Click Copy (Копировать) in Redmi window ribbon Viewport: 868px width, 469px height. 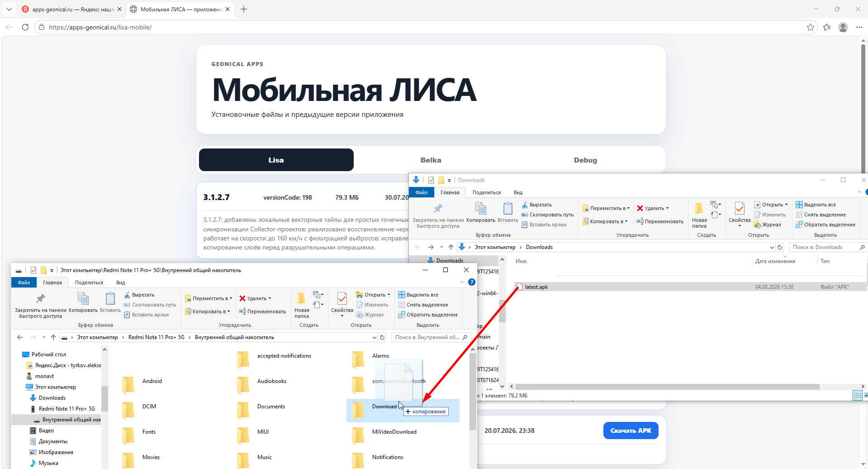[x=83, y=302]
